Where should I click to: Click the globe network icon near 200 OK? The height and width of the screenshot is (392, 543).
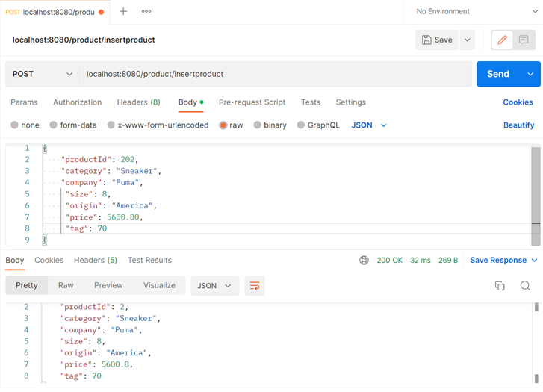click(364, 260)
